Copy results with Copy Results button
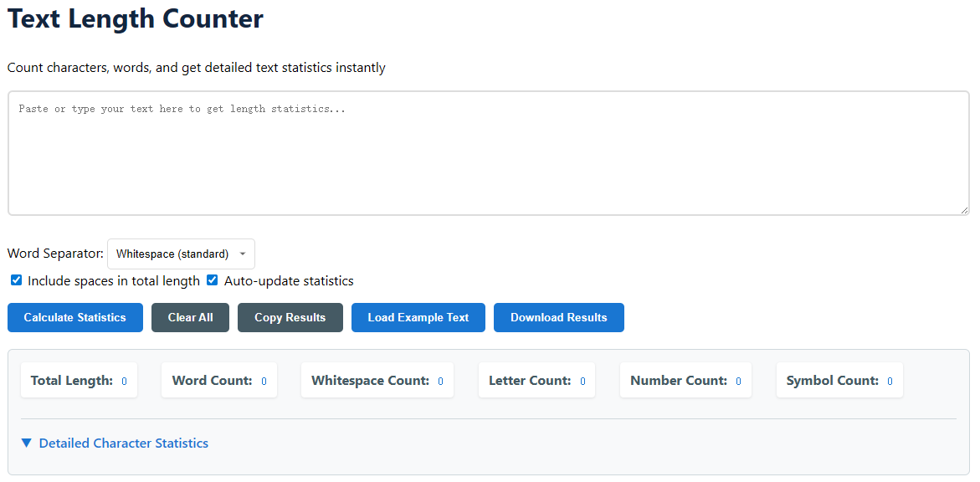This screenshot has width=980, height=482. coord(290,318)
